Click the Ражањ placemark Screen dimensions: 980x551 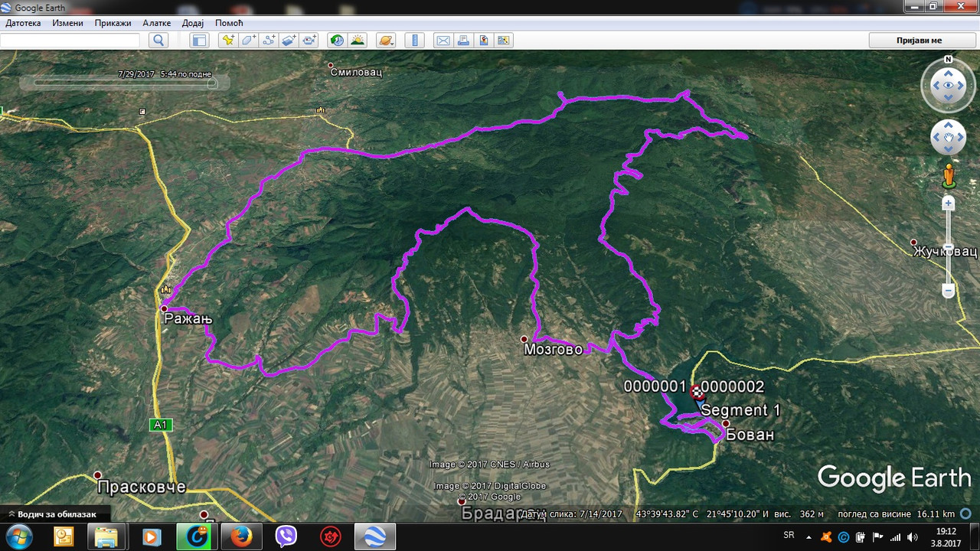(164, 308)
